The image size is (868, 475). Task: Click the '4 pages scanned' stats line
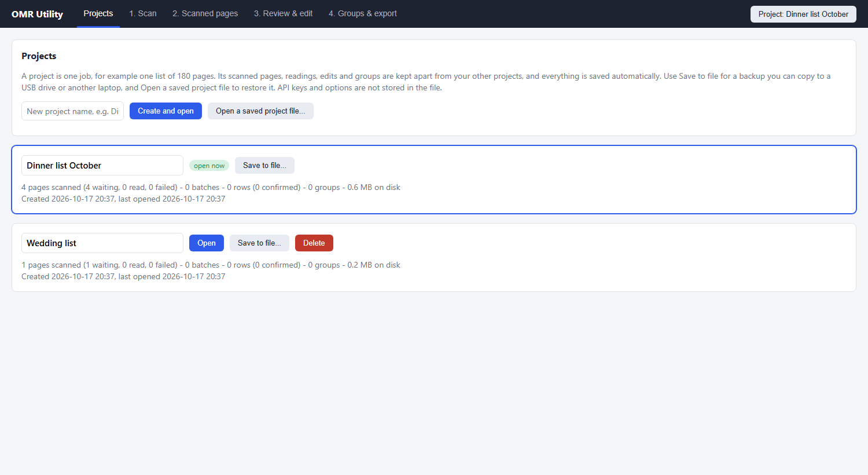[x=211, y=188]
